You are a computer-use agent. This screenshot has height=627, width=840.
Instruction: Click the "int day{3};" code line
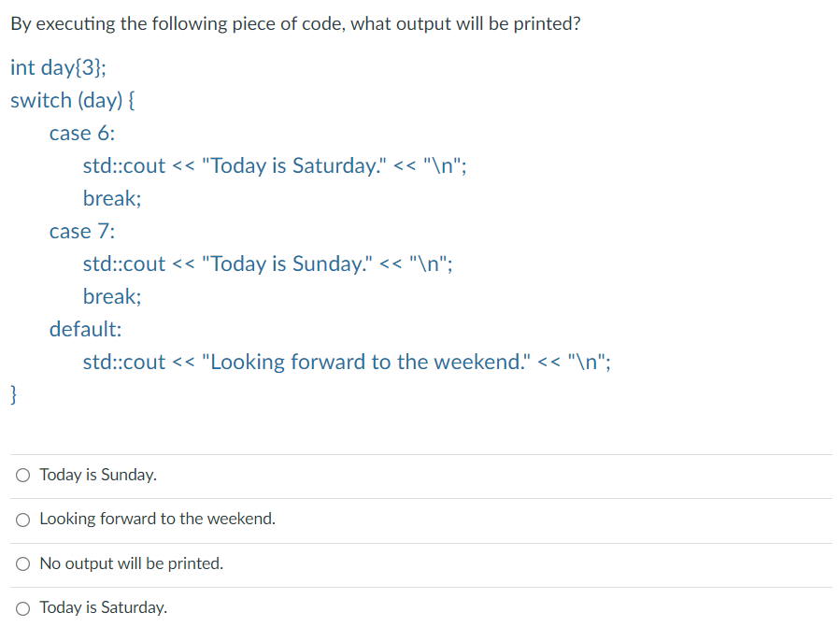58,68
